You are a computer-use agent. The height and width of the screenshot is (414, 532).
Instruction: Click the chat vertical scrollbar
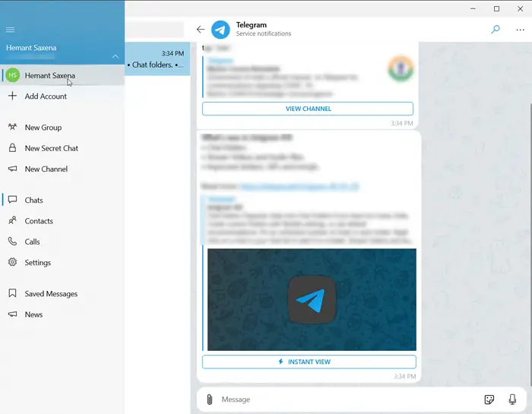tap(530, 244)
